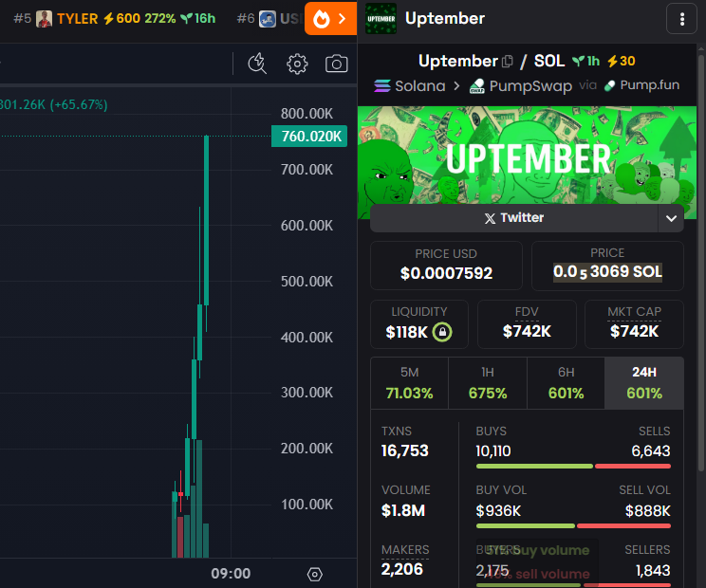The width and height of the screenshot is (706, 588).
Task: Click the BUYS count 10,110
Action: point(493,450)
